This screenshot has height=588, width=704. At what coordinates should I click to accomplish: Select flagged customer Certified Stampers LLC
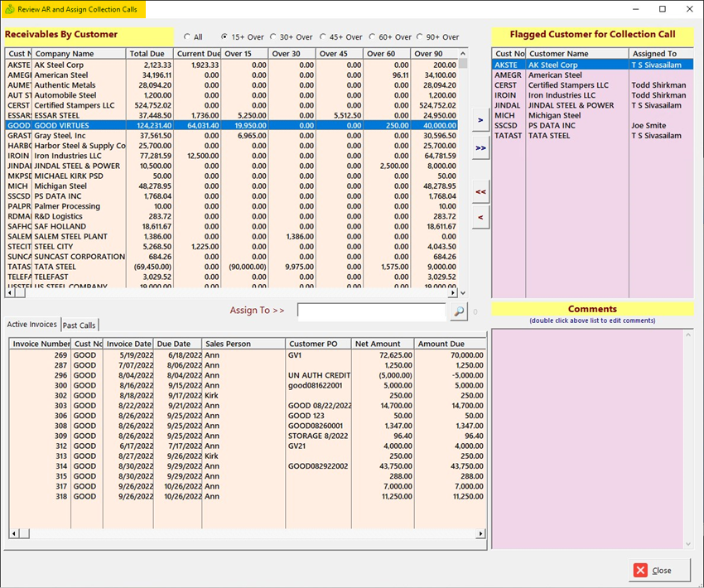tap(593, 85)
